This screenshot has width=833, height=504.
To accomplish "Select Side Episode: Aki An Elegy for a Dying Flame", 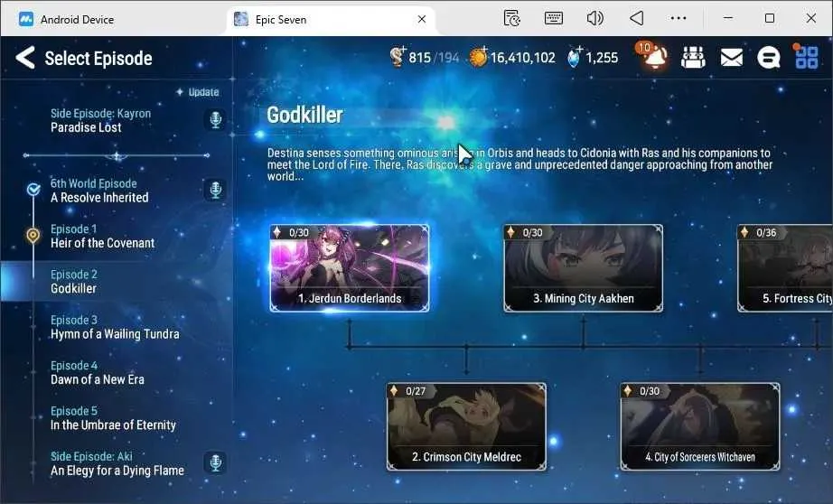I will 117,463.
